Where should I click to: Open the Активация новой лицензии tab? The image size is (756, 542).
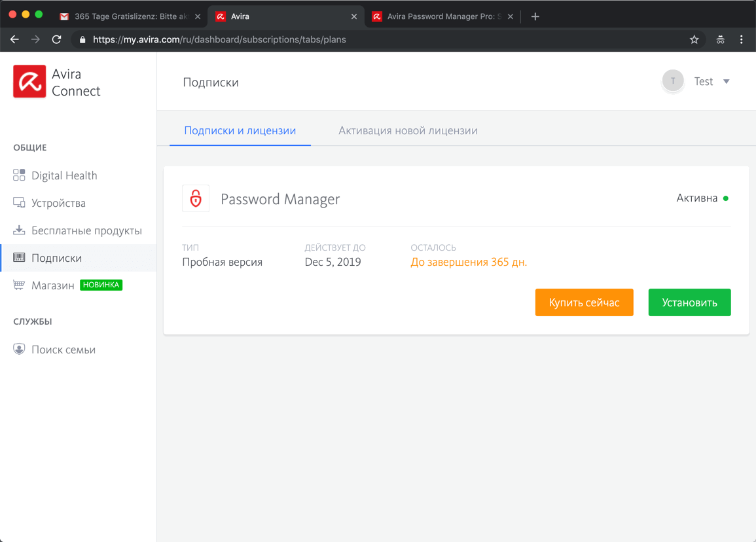pos(408,131)
